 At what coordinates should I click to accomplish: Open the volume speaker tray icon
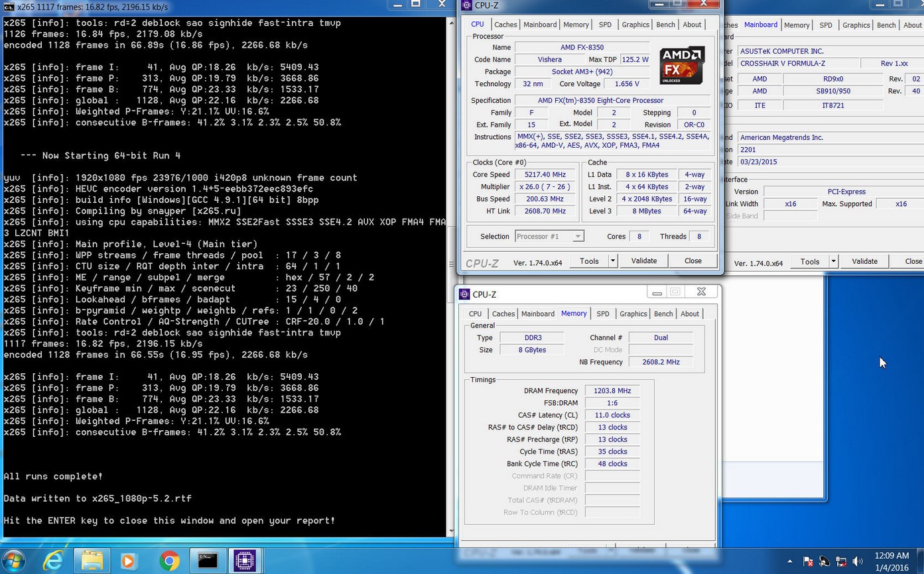click(858, 561)
